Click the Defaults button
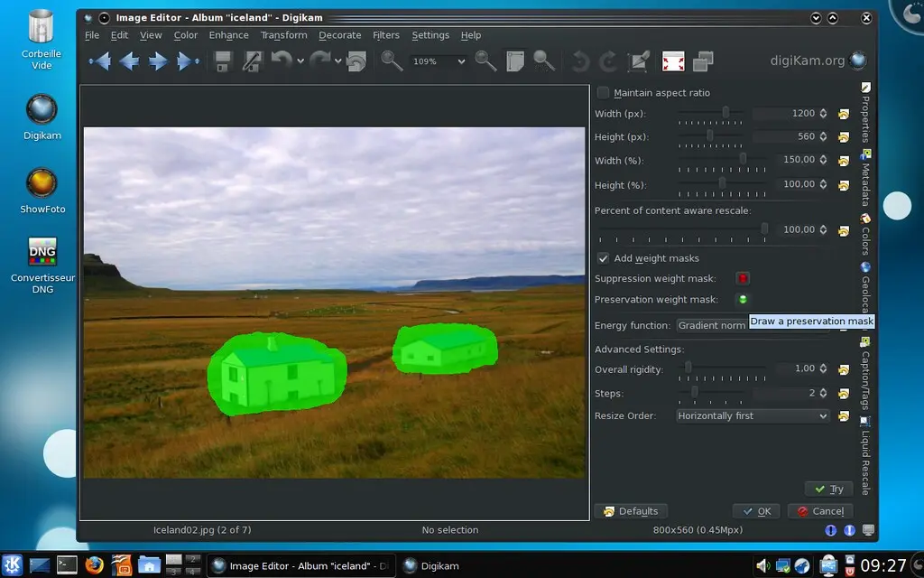The height and width of the screenshot is (578, 924). coord(631,511)
